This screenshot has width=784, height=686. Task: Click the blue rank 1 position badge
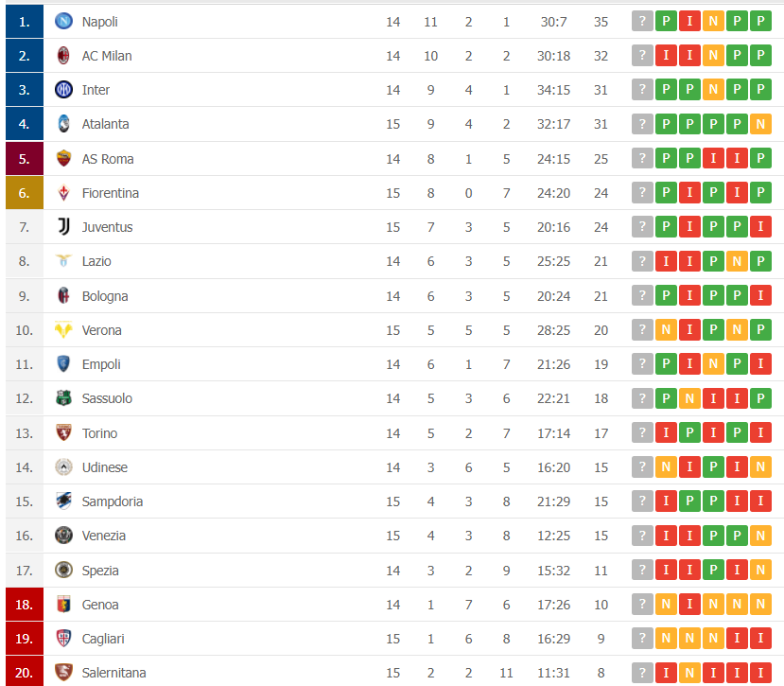(x=25, y=21)
